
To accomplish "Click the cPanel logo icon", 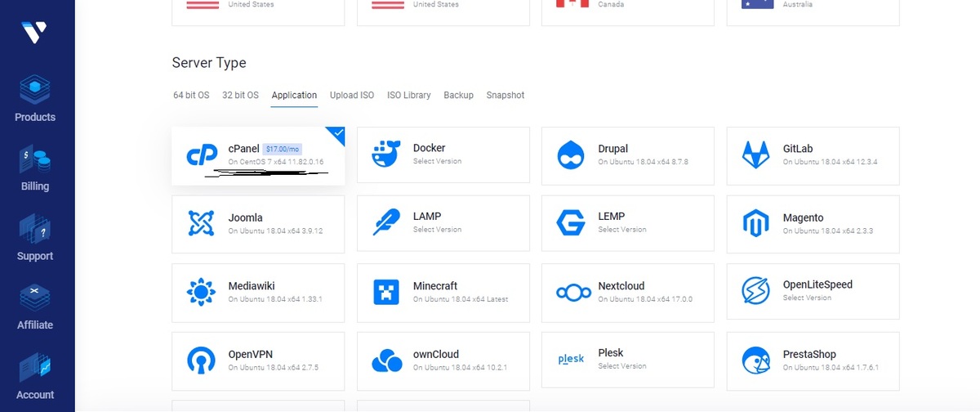I will (201, 154).
